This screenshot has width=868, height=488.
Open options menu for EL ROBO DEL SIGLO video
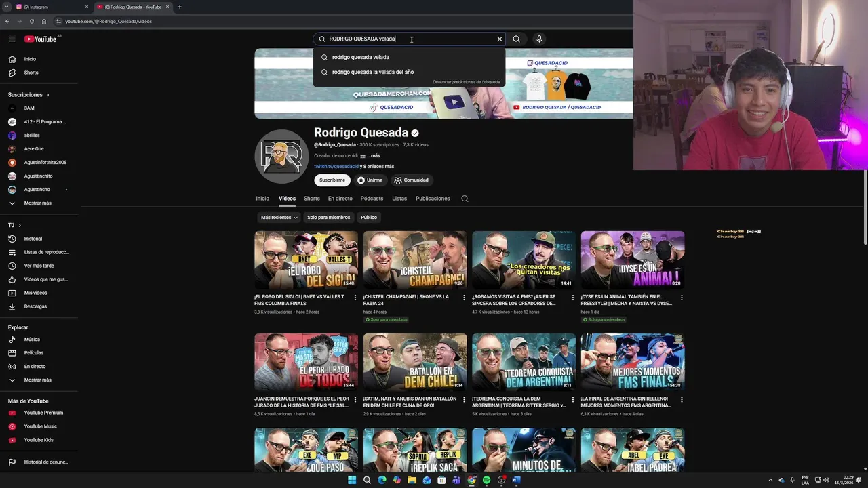tap(355, 298)
